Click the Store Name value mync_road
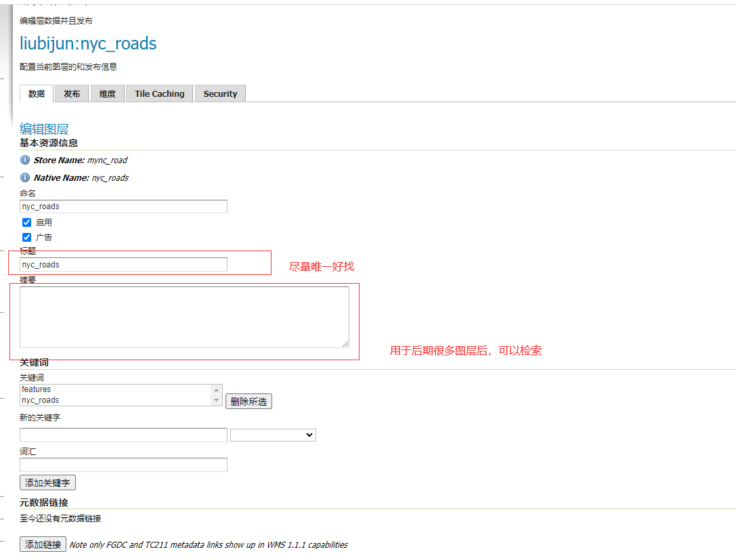Viewport: 736px width, 560px height. pos(108,160)
